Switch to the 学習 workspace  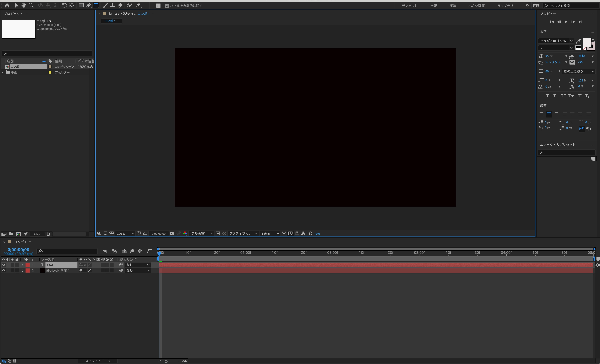point(433,6)
